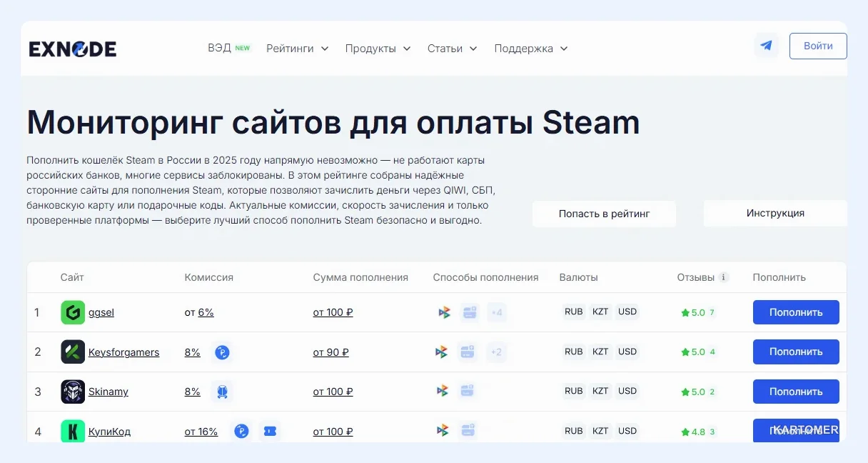Viewport: 868px width, 463px height.
Task: Click the Комиссия column header
Action: click(209, 277)
